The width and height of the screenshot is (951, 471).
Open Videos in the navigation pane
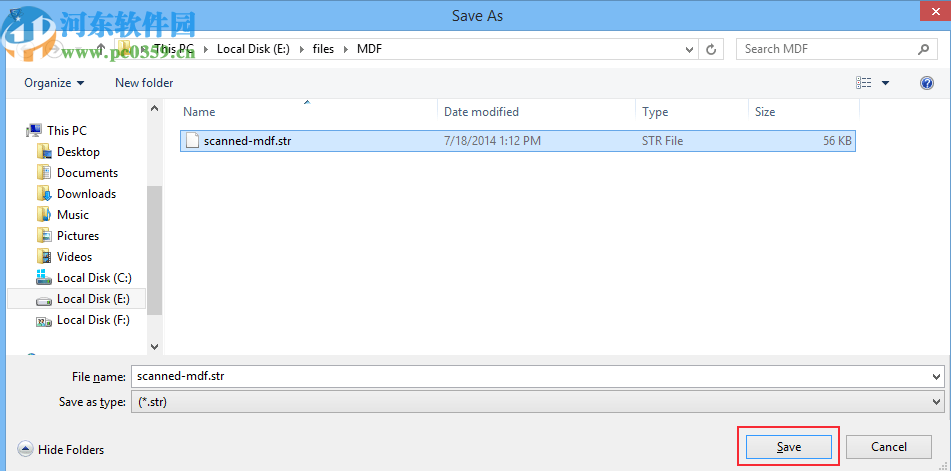[75, 256]
